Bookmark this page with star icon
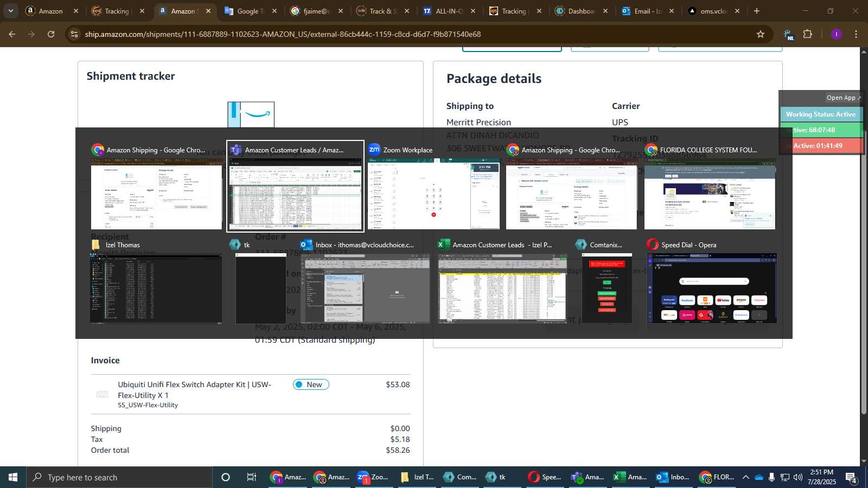868x488 pixels. 761,34
